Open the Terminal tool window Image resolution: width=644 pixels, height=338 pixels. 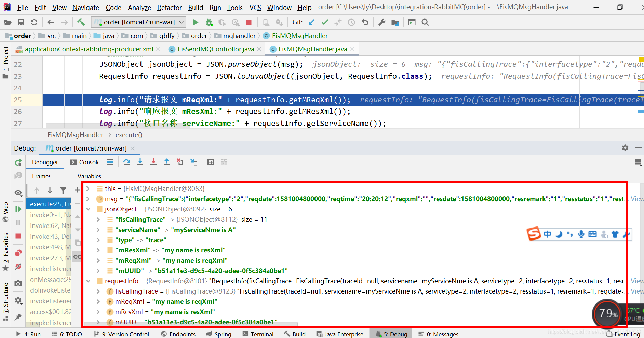[258, 334]
